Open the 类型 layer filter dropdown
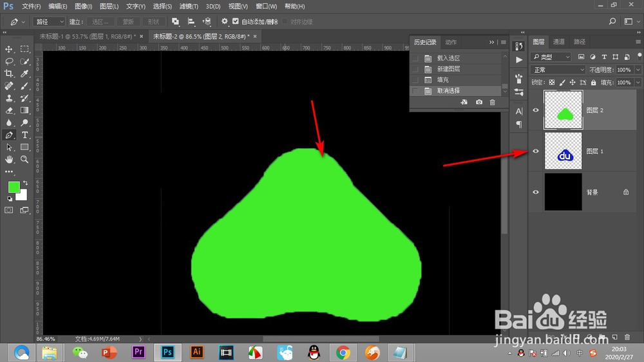 551,57
